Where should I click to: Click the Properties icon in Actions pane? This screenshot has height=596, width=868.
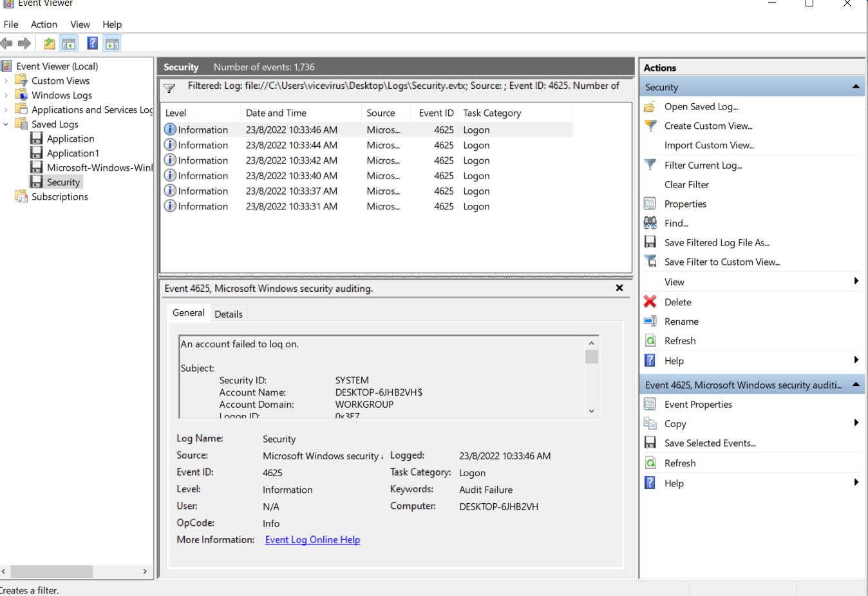(x=650, y=204)
